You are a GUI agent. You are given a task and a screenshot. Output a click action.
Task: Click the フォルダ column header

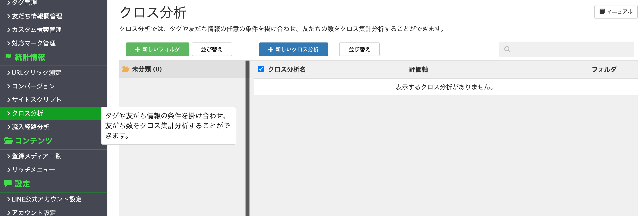coord(604,69)
